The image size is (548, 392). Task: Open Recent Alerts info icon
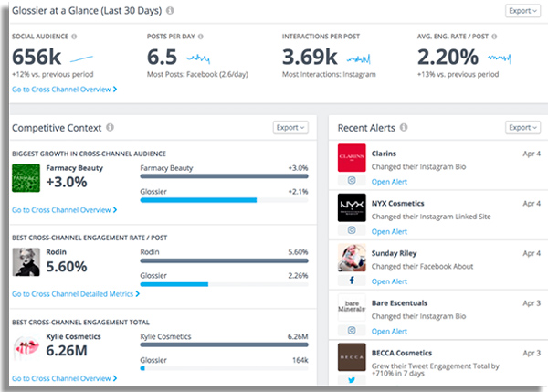404,127
